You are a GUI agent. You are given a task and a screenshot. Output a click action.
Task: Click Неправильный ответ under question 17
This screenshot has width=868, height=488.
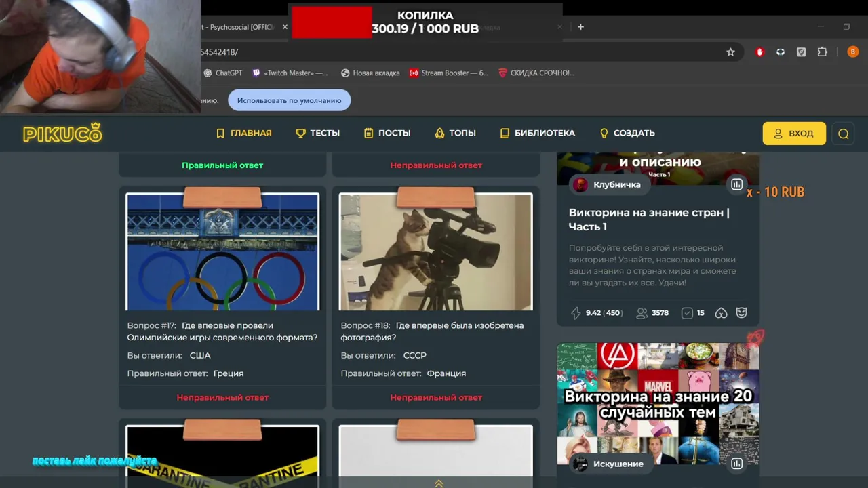point(222,397)
